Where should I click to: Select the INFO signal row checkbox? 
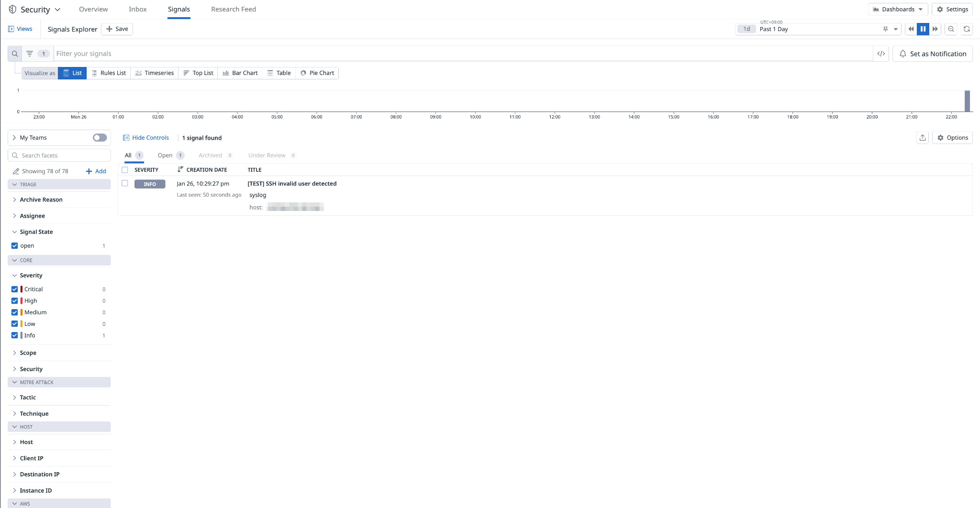click(x=125, y=184)
